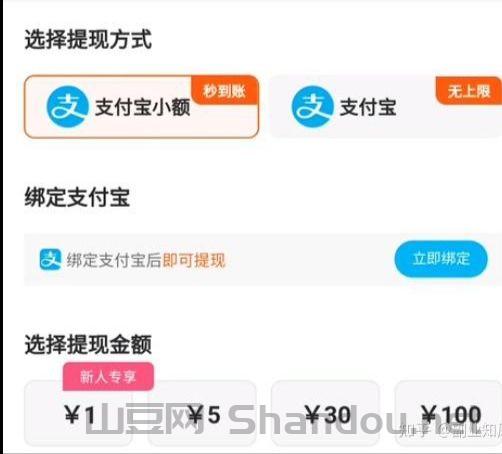This screenshot has width=502, height=454.
Task: Tap the 新人专享 pink tag
Action: tap(108, 376)
